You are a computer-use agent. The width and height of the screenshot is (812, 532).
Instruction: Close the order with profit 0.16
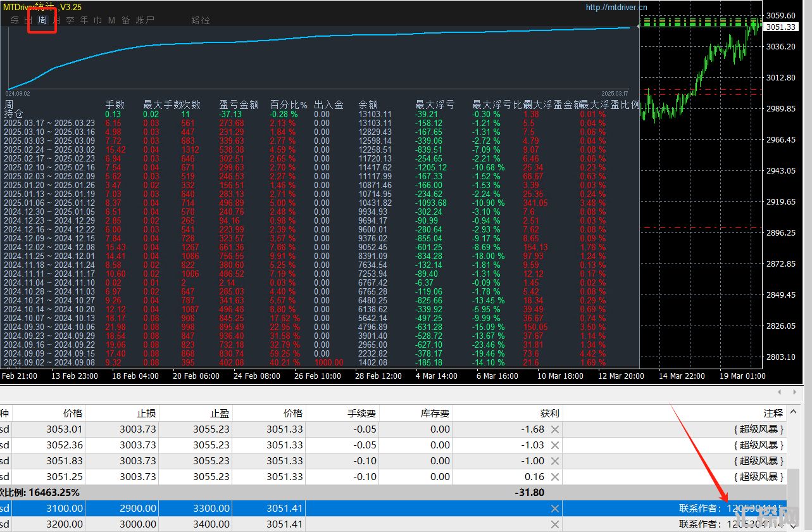pos(554,477)
